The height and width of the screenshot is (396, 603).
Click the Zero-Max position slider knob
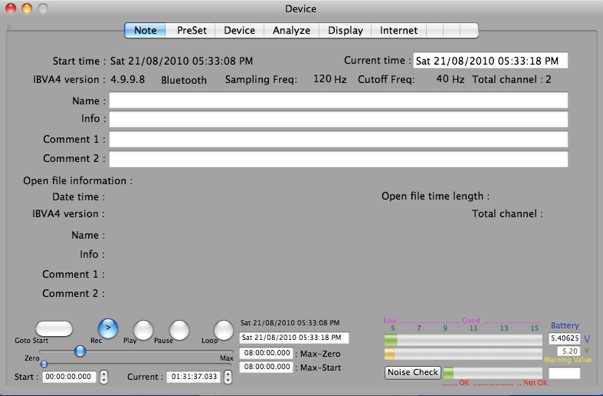pos(80,351)
